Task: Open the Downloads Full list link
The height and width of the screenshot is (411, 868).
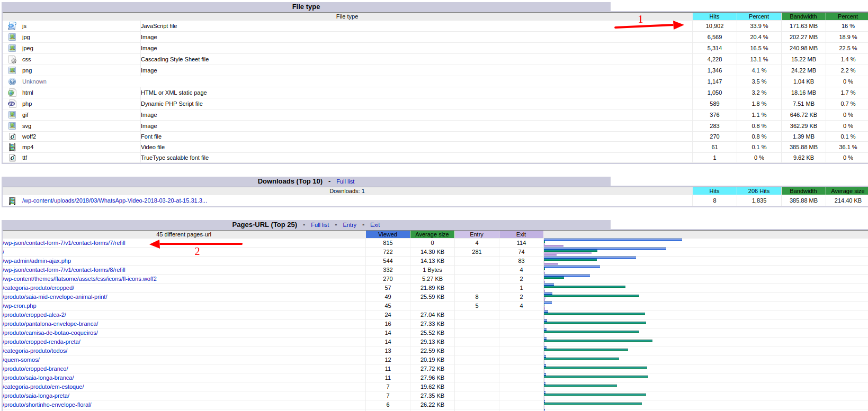Action: pos(345,181)
